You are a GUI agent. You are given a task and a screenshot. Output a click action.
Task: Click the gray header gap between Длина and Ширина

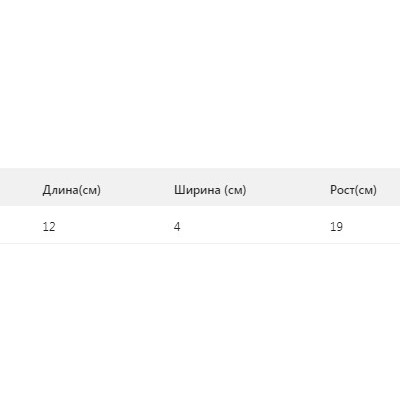pyautogui.click(x=137, y=187)
